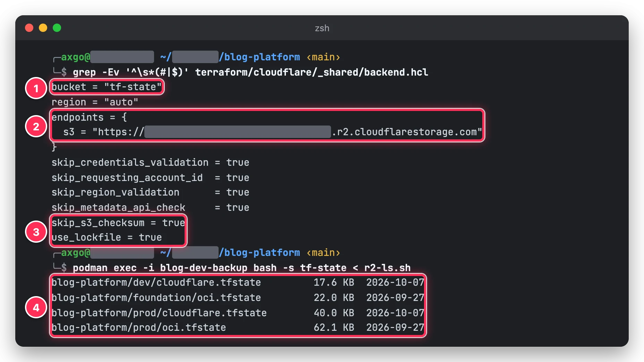644x362 pixels.
Task: Click the second prompt's ‹main› branch label
Action: 323,252
